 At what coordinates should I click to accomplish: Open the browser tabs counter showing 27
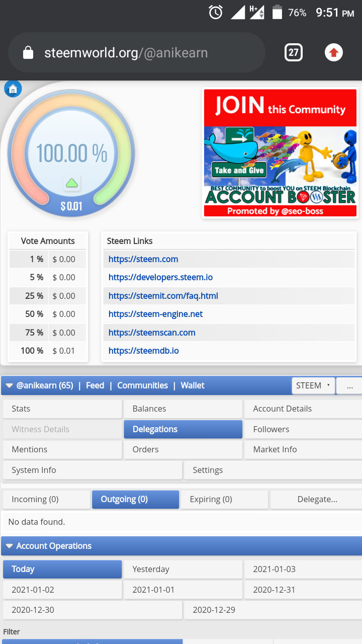pyautogui.click(x=294, y=52)
